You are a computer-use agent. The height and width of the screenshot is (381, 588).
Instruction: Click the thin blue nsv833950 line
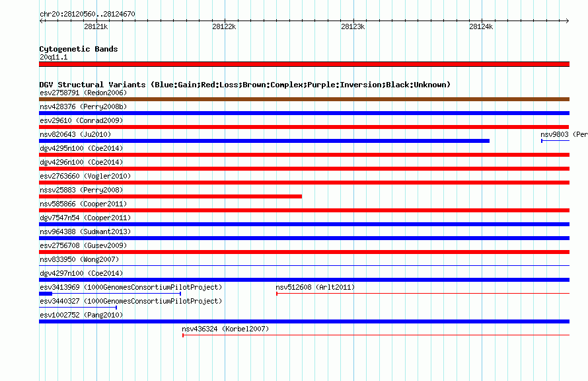pyautogui.click(x=304, y=266)
